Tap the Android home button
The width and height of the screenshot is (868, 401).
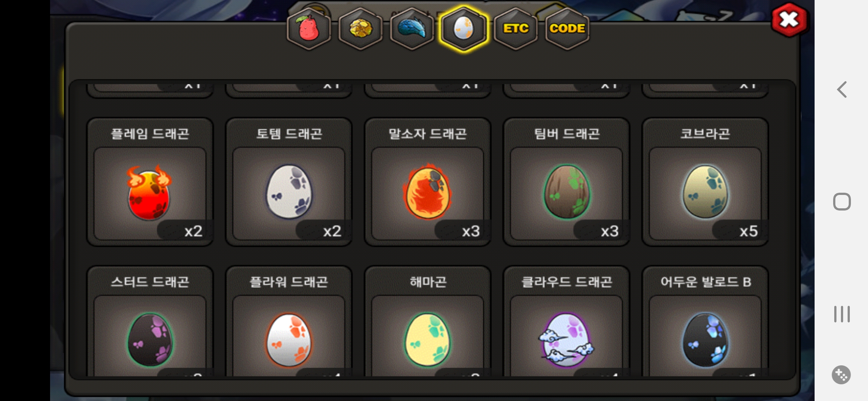pos(842,202)
